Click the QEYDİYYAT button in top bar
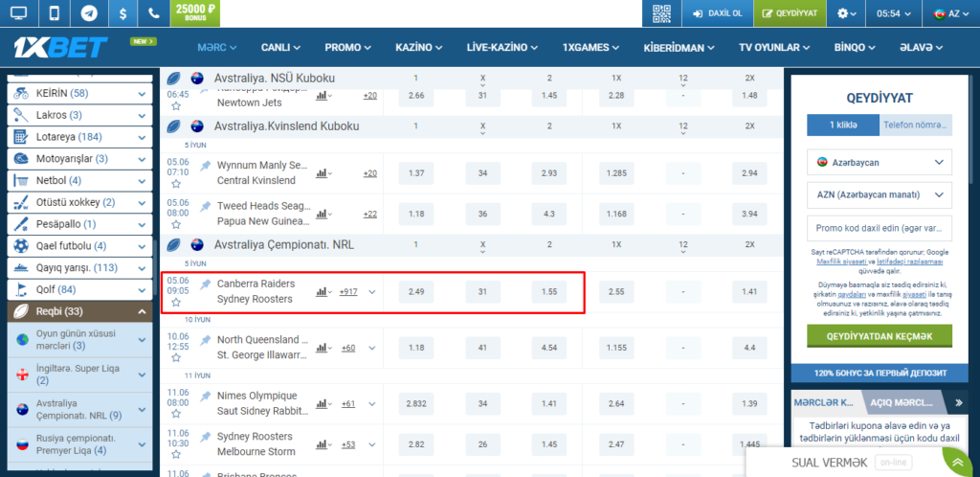Viewport: 980px width, 477px height. (790, 13)
